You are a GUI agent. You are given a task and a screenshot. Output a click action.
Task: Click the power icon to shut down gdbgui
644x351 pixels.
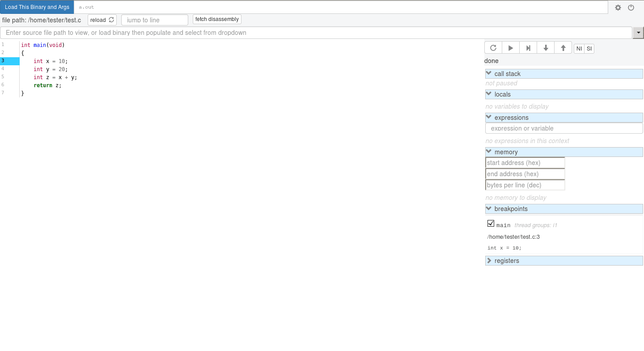point(631,8)
